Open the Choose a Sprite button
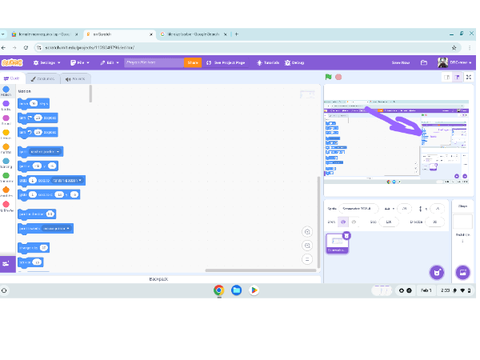The image size is (480, 360). point(437,273)
